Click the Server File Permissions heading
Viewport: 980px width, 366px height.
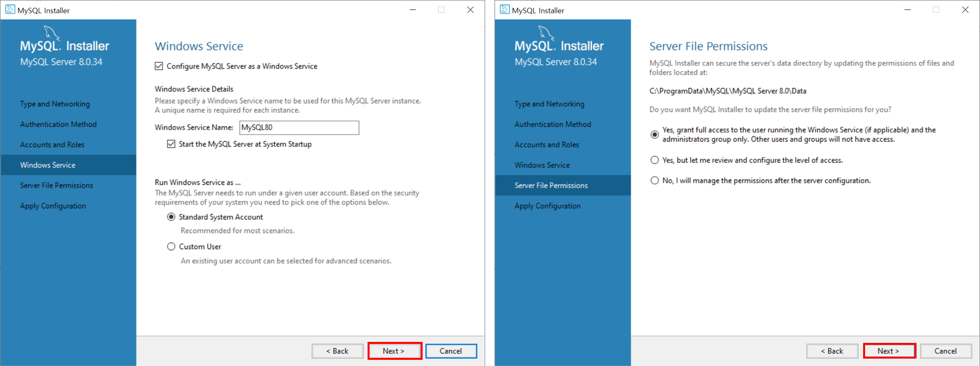(x=708, y=46)
